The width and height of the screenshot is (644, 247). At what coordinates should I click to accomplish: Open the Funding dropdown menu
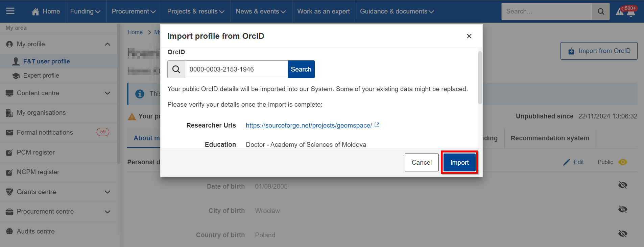click(85, 11)
